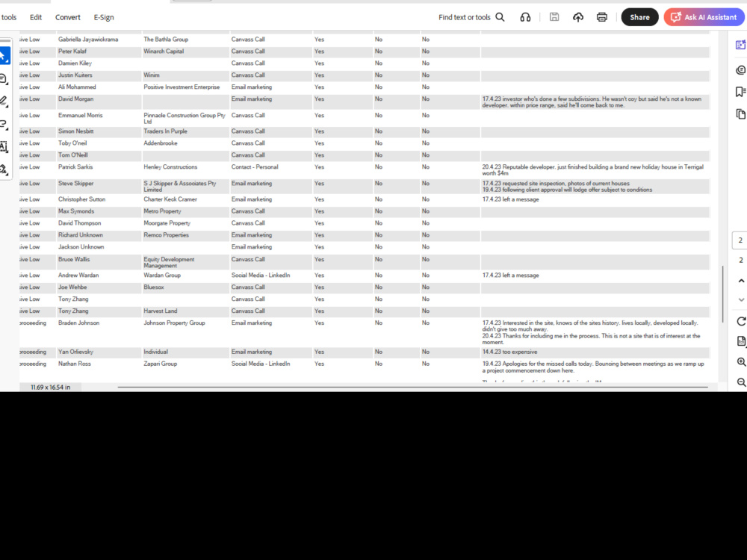Open the E-Sign menu

click(x=103, y=17)
